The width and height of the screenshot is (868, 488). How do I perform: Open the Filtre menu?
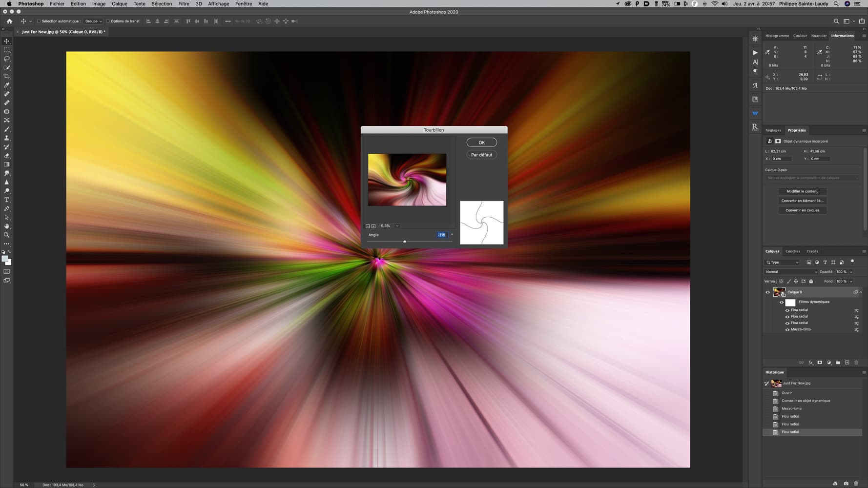pos(184,4)
